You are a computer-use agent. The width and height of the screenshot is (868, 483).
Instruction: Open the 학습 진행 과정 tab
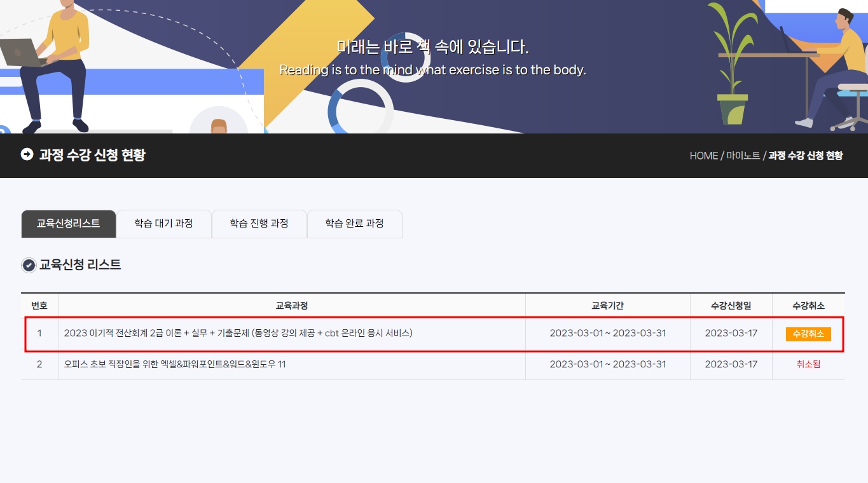[259, 224]
